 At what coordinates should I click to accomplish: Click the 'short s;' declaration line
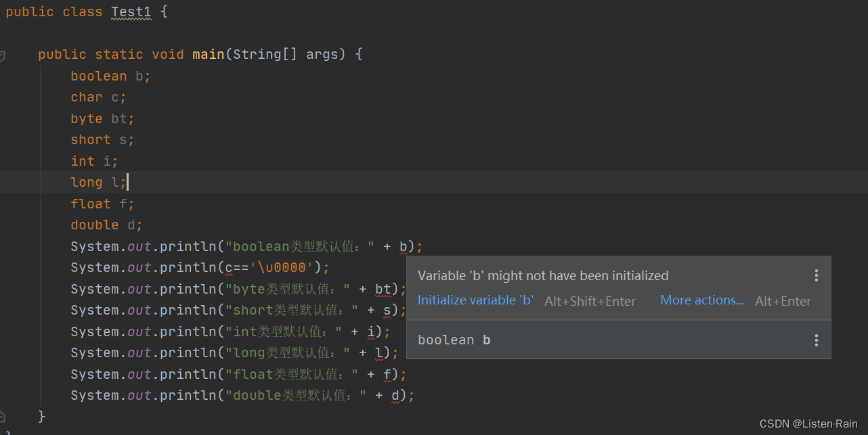pyautogui.click(x=102, y=140)
